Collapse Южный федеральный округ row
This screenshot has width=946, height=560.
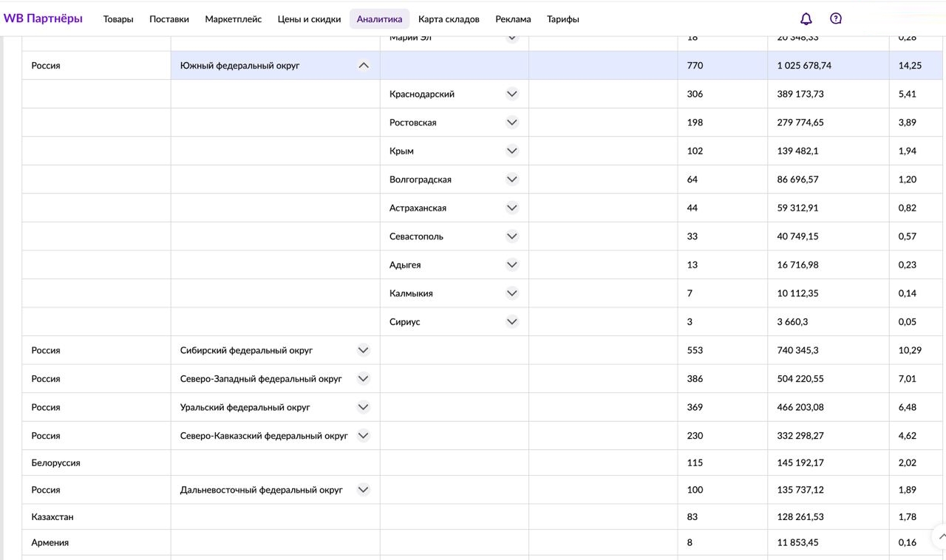pyautogui.click(x=363, y=66)
